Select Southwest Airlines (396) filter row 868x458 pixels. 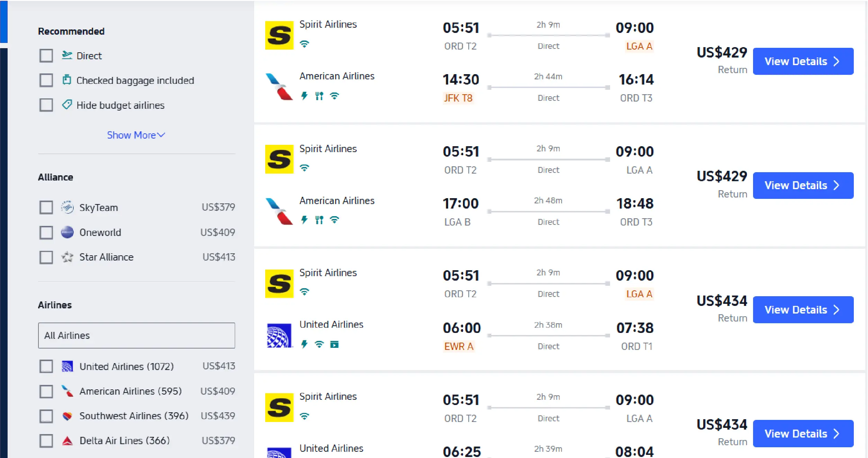tap(134, 416)
